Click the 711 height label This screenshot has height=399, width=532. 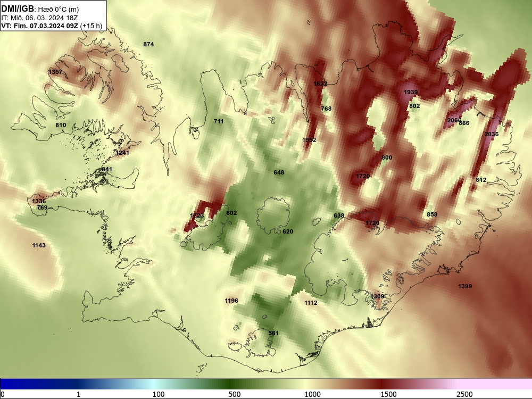[219, 121]
